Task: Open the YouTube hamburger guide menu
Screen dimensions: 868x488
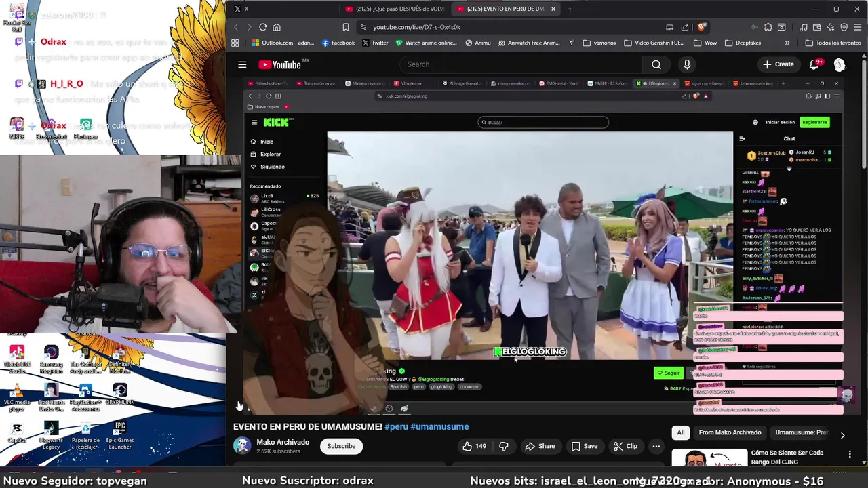Action: coord(242,64)
